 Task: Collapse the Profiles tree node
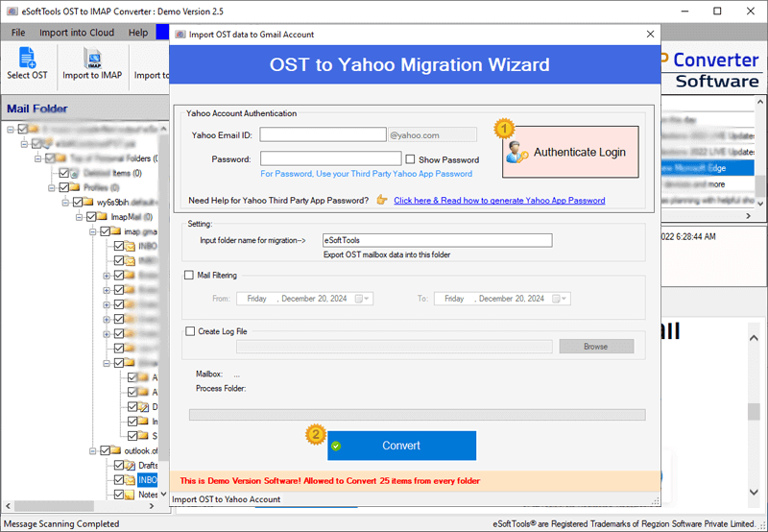click(x=52, y=187)
